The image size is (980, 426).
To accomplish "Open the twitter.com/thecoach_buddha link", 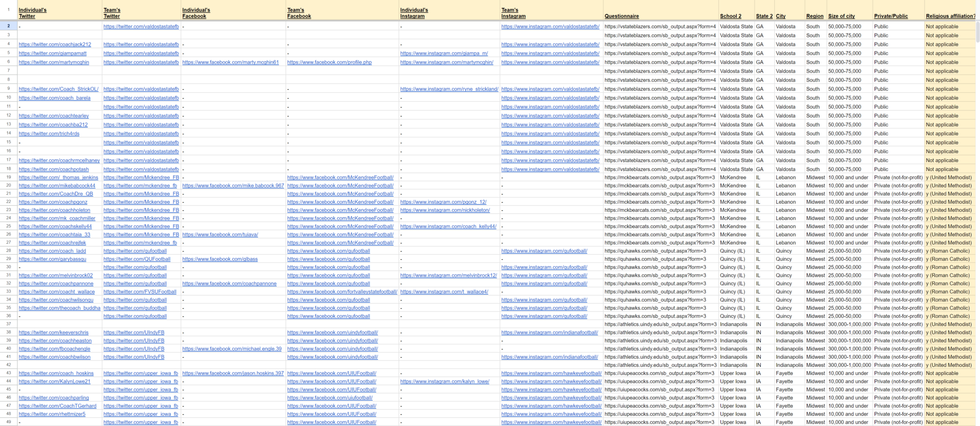I will 60,308.
